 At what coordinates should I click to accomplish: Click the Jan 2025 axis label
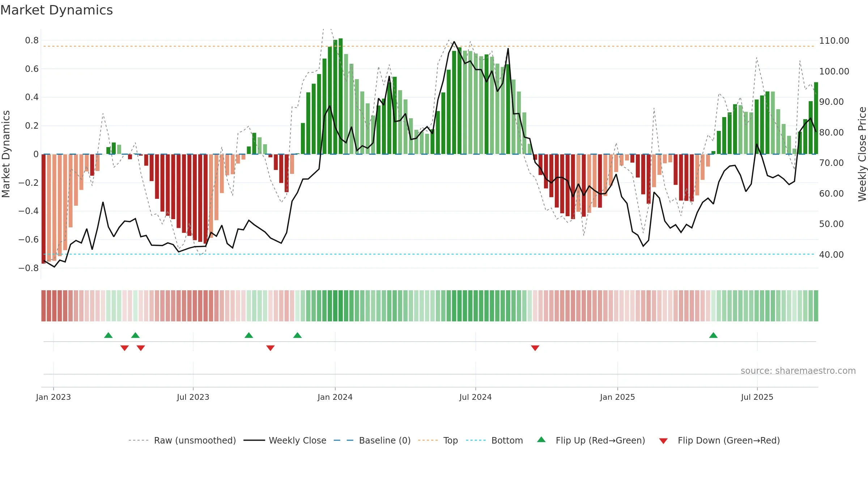617,397
